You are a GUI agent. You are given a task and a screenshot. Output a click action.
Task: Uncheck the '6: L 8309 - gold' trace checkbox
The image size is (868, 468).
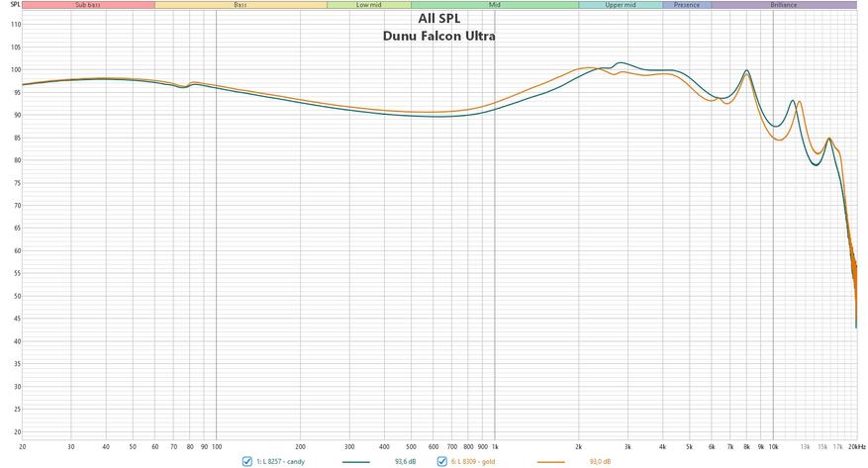tap(441, 461)
